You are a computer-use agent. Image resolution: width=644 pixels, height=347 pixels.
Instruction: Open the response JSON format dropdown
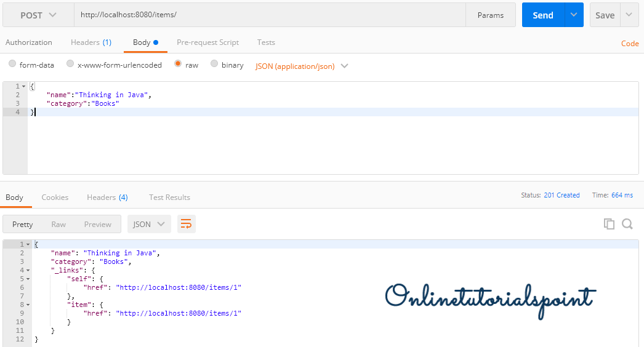tap(149, 224)
